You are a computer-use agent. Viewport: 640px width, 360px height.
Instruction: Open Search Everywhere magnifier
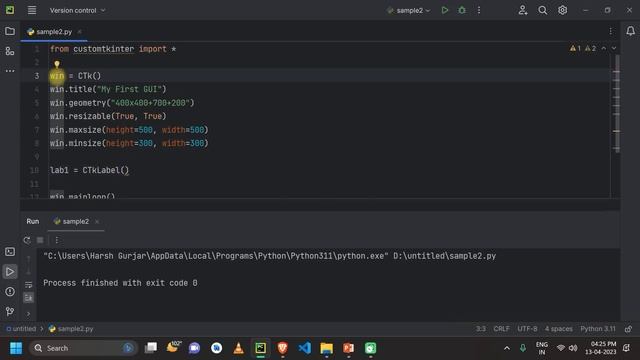542,10
